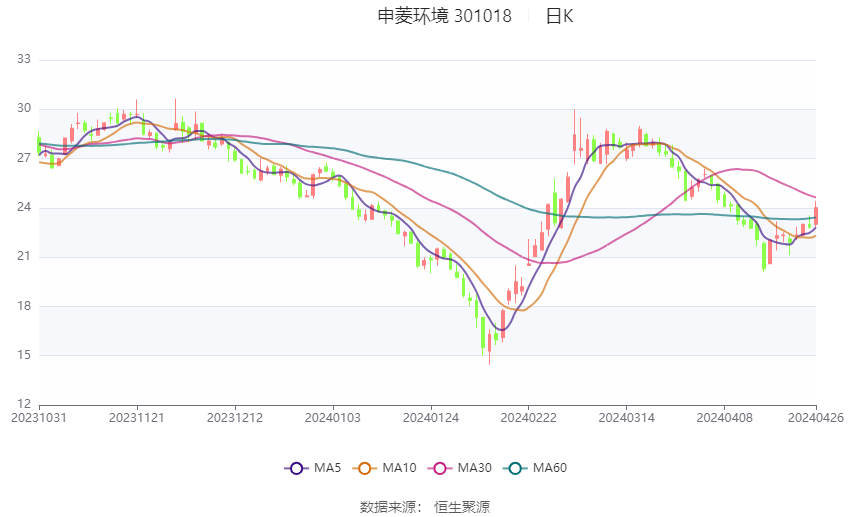Toggle the MA10 orange legend circle marker
Image resolution: width=850 pixels, height=517 pixels.
366,468
